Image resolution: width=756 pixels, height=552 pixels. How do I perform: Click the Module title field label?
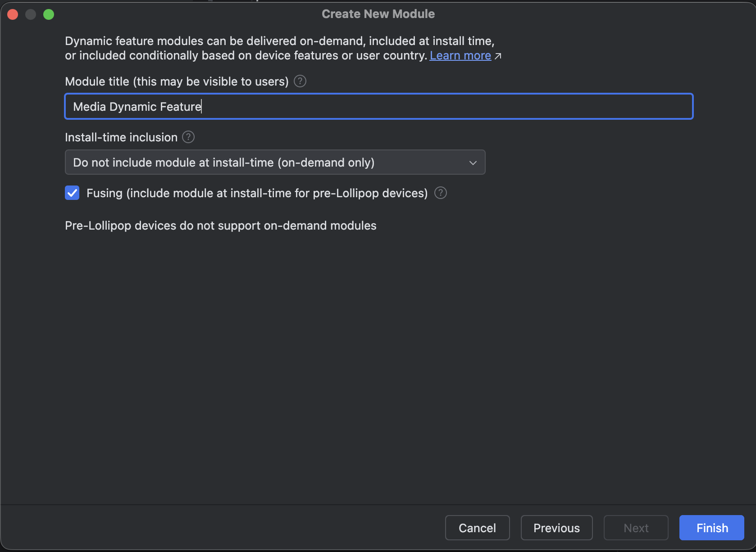[177, 81]
